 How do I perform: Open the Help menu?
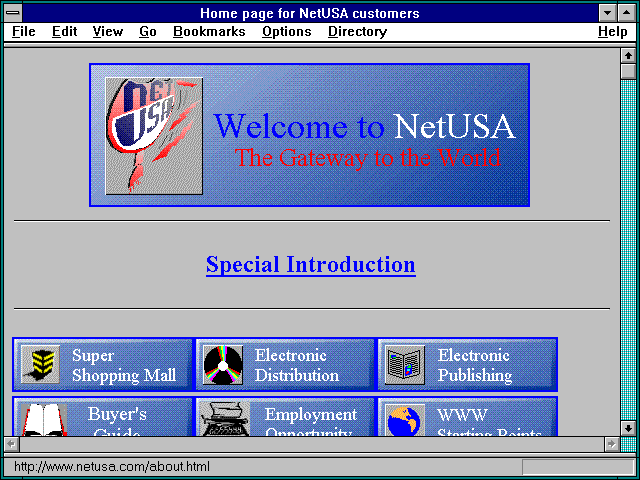[x=612, y=32]
